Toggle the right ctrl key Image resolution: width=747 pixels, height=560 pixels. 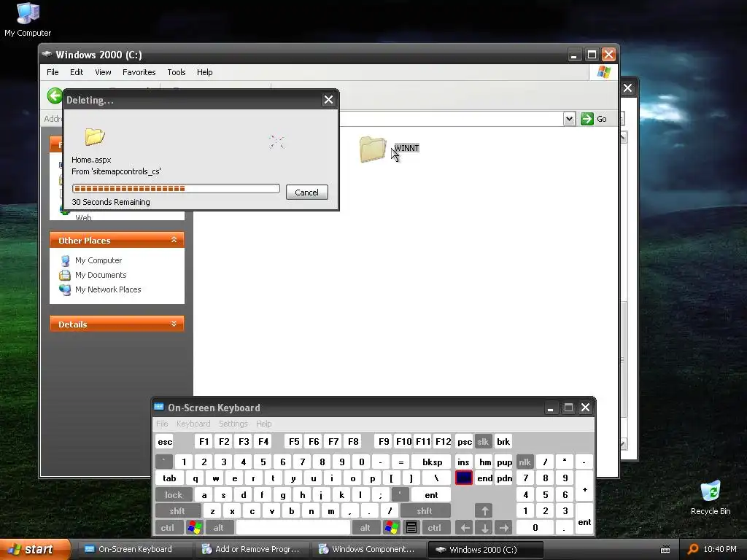click(x=435, y=528)
